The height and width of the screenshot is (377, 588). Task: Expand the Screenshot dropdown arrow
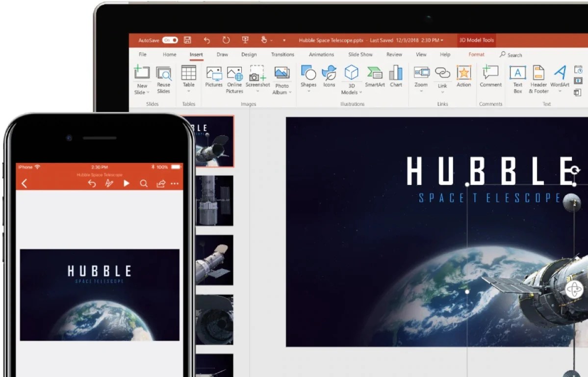pyautogui.click(x=257, y=91)
